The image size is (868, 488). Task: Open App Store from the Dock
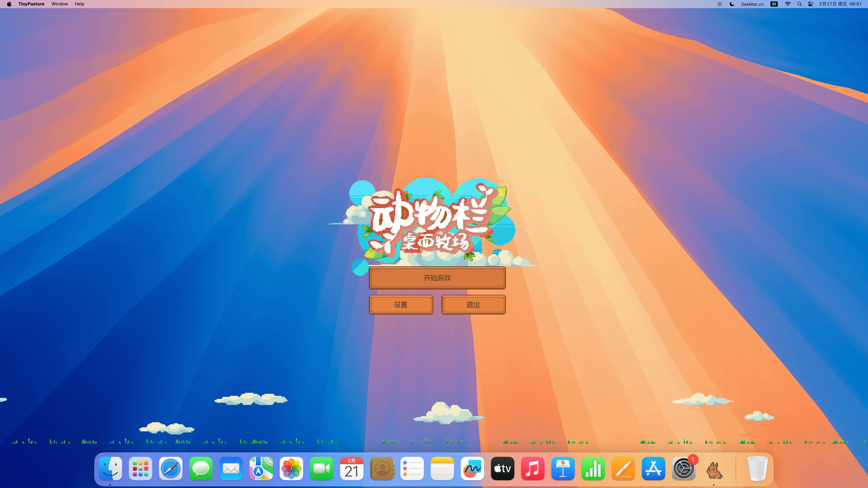coord(653,469)
